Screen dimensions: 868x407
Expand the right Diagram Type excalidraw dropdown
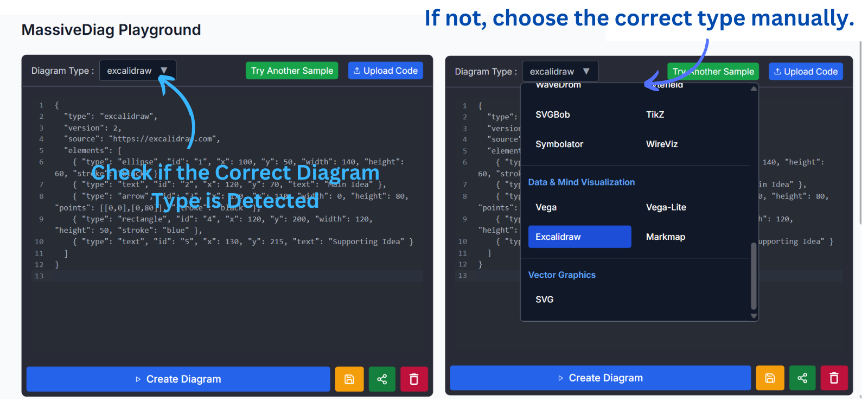point(560,72)
